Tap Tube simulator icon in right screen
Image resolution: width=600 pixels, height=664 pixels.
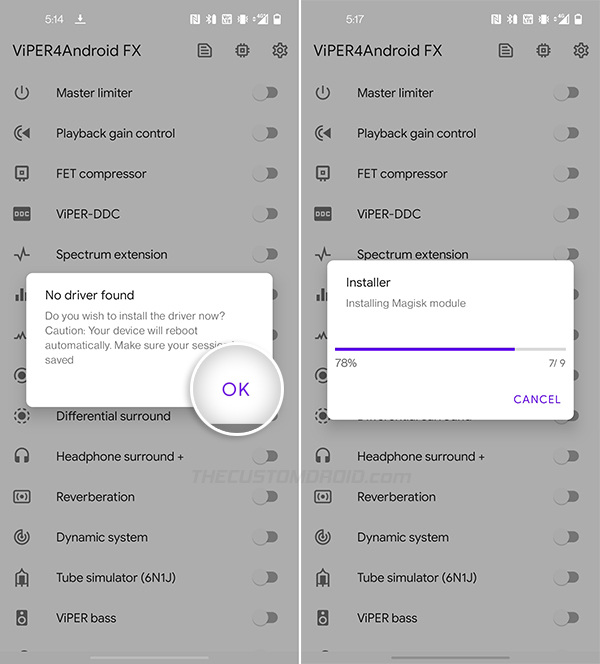pos(323,578)
